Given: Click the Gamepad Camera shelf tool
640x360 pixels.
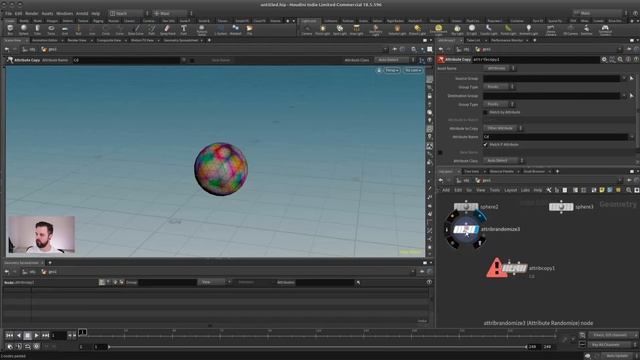Looking at the screenshot, I should [605, 29].
